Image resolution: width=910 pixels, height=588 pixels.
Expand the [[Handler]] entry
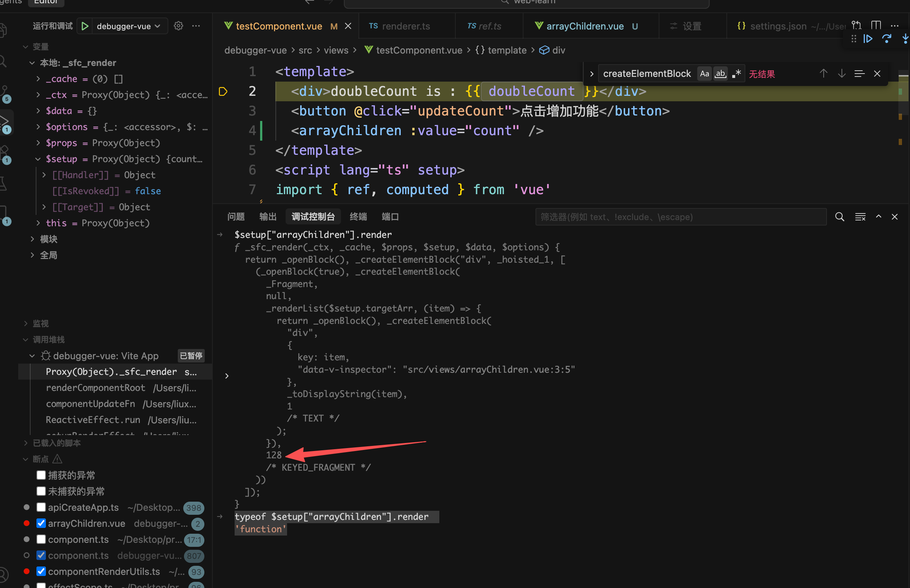pyautogui.click(x=44, y=175)
